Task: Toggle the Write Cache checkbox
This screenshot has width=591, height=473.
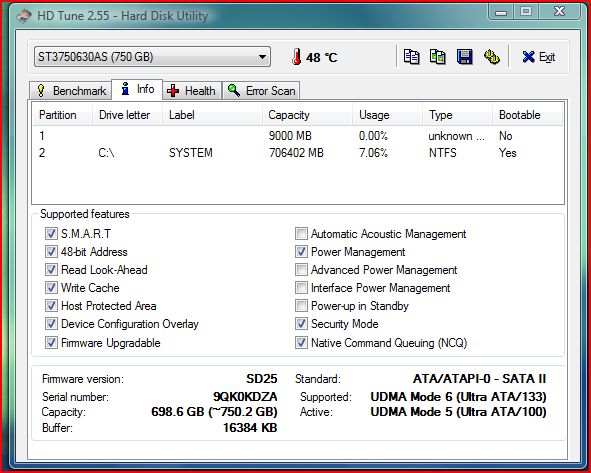Action: pyautogui.click(x=51, y=288)
